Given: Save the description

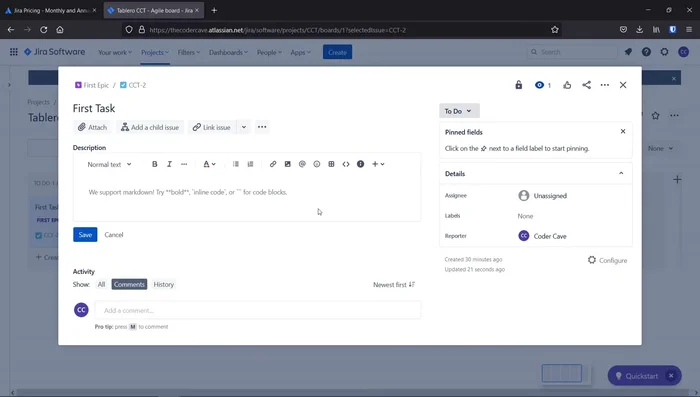Looking at the screenshot, I should pos(85,234).
